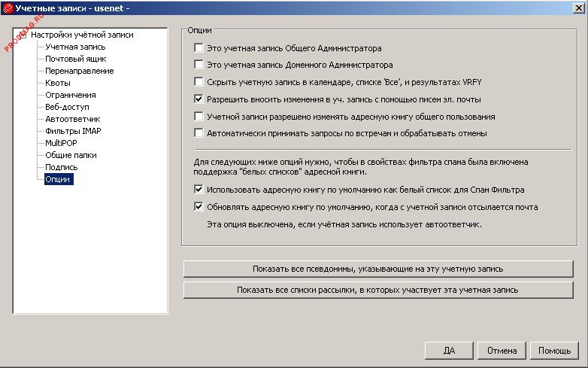Open Фильтры IMAP settings

point(73,131)
